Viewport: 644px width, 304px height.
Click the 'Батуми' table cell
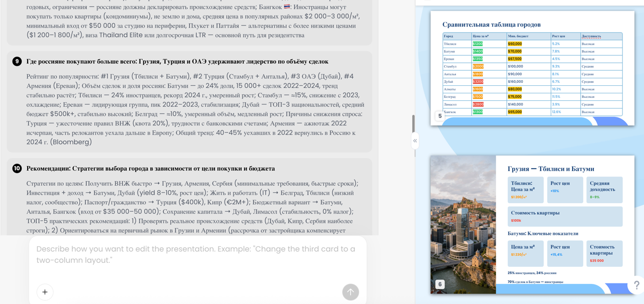(x=457, y=51)
